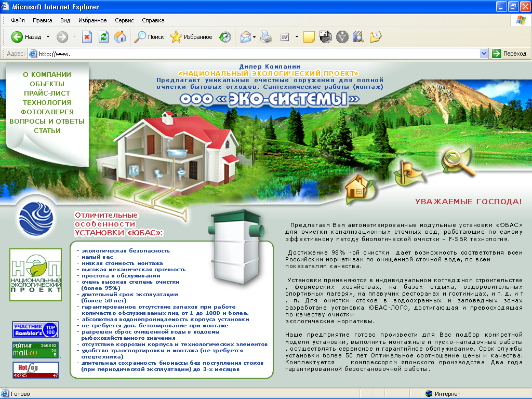
Task: Open the address bar URL dropdown
Action: 484,54
